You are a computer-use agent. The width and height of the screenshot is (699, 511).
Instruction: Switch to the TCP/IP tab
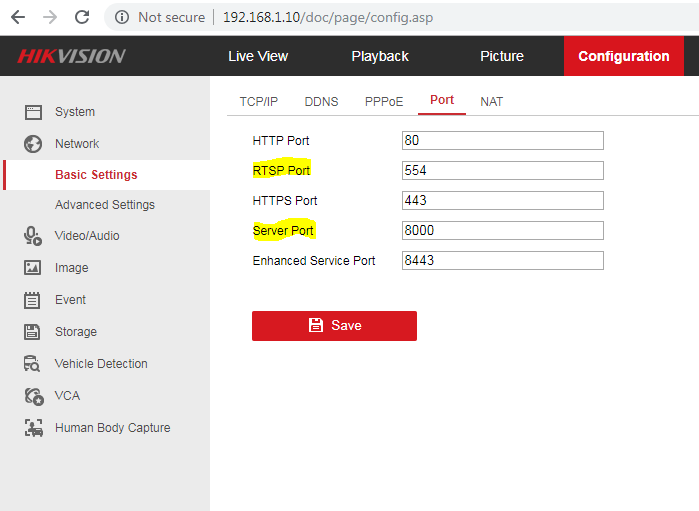pyautogui.click(x=258, y=102)
